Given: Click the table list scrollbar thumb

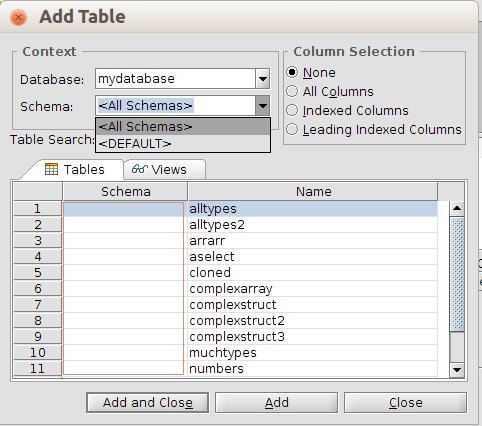Looking at the screenshot, I should pos(457,274).
